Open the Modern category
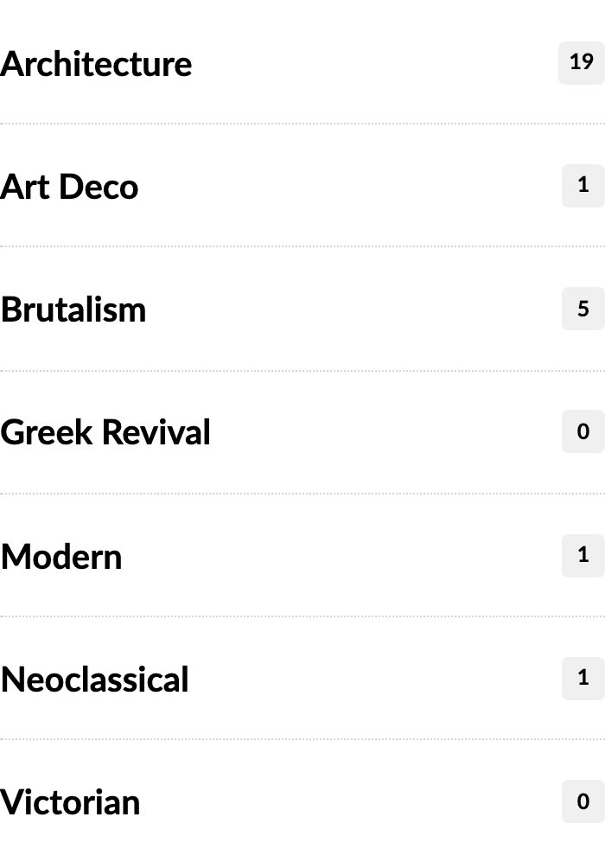Viewport: 605px width, 868px height. [x=61, y=556]
